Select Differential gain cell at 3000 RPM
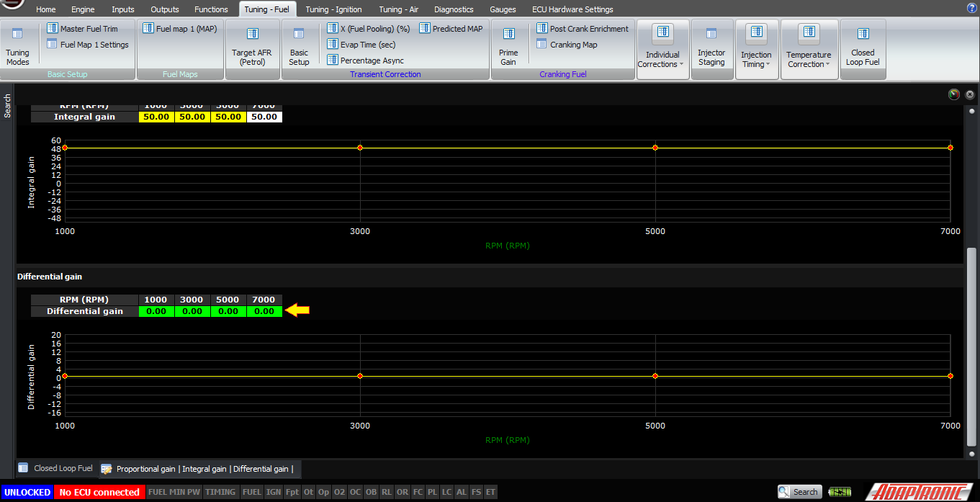Image resolution: width=980 pixels, height=502 pixels. (x=192, y=311)
